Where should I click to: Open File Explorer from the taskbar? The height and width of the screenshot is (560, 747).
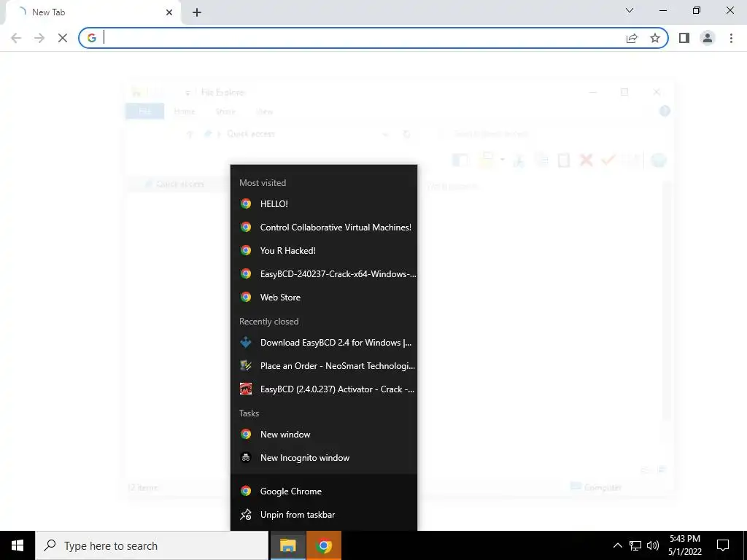point(287,545)
